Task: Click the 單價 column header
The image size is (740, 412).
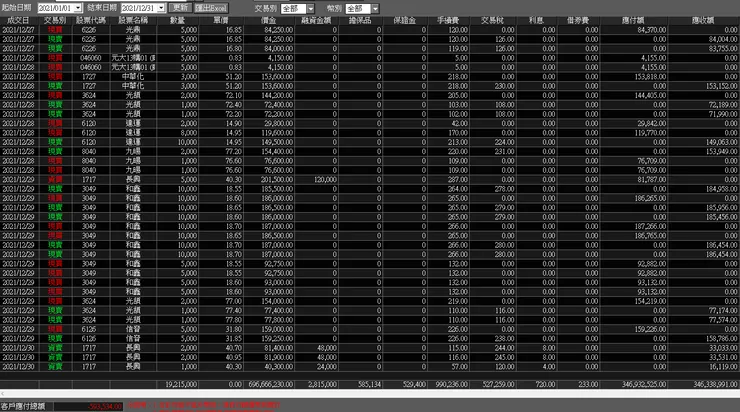Action: [221, 20]
